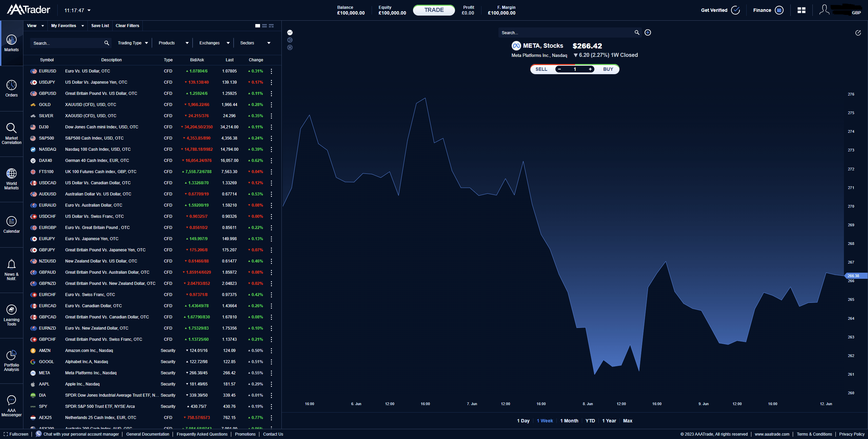Increase trade quantity with plus button
Screen dimensions: 868x439
click(590, 69)
